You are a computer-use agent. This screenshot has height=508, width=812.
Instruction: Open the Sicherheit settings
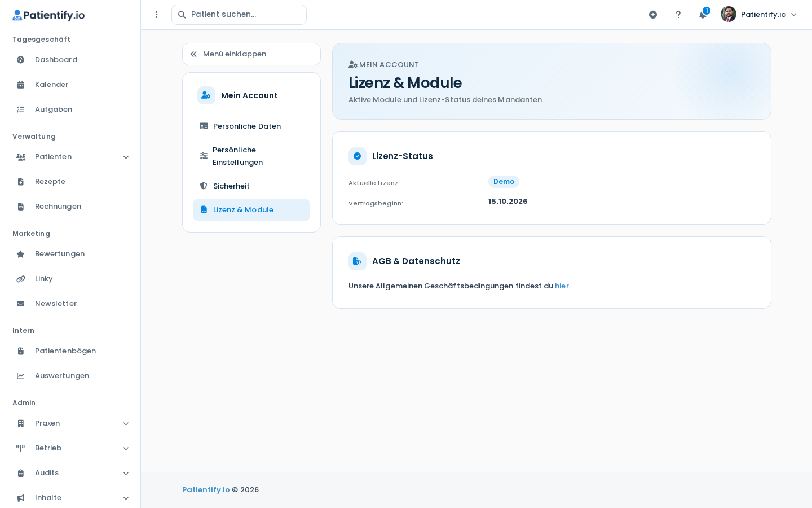[251, 186]
